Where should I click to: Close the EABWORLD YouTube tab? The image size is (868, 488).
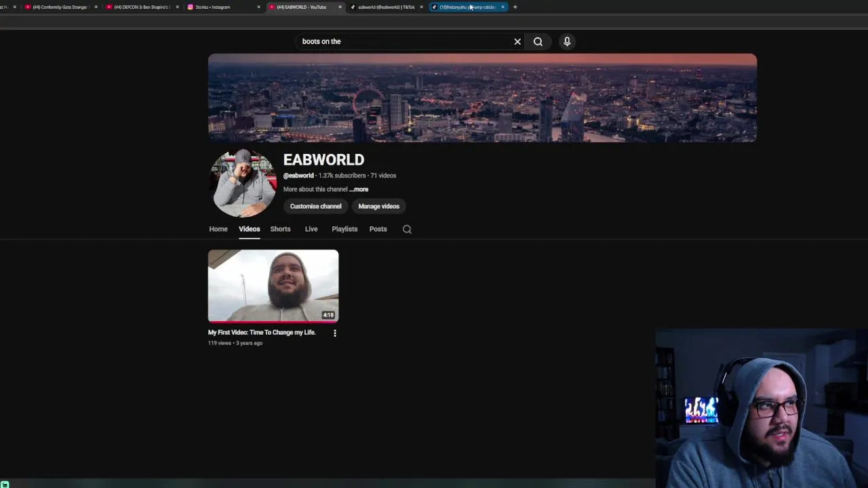click(340, 7)
